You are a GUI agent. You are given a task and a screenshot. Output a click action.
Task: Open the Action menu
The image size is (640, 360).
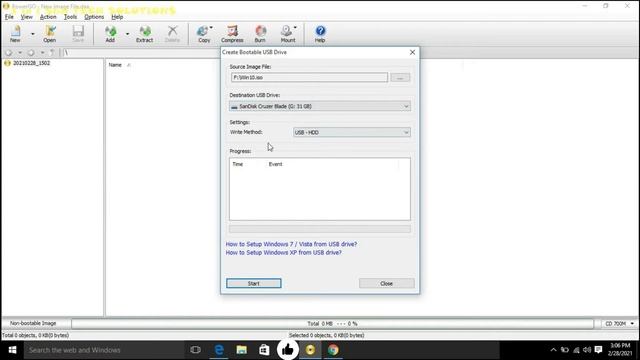pyautogui.click(x=48, y=17)
